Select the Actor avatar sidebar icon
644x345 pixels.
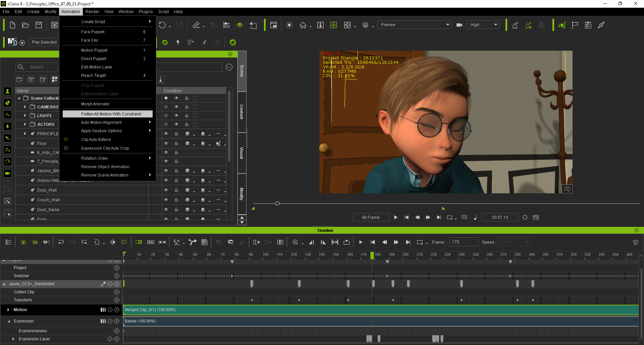(7, 91)
